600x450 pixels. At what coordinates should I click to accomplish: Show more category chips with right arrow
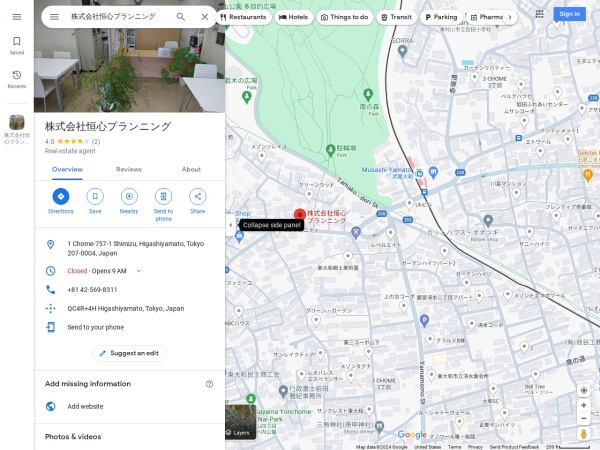(x=510, y=17)
